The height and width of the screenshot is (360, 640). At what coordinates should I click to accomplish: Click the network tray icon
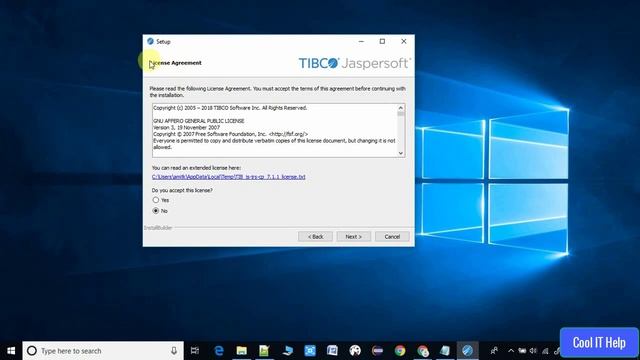click(x=545, y=351)
